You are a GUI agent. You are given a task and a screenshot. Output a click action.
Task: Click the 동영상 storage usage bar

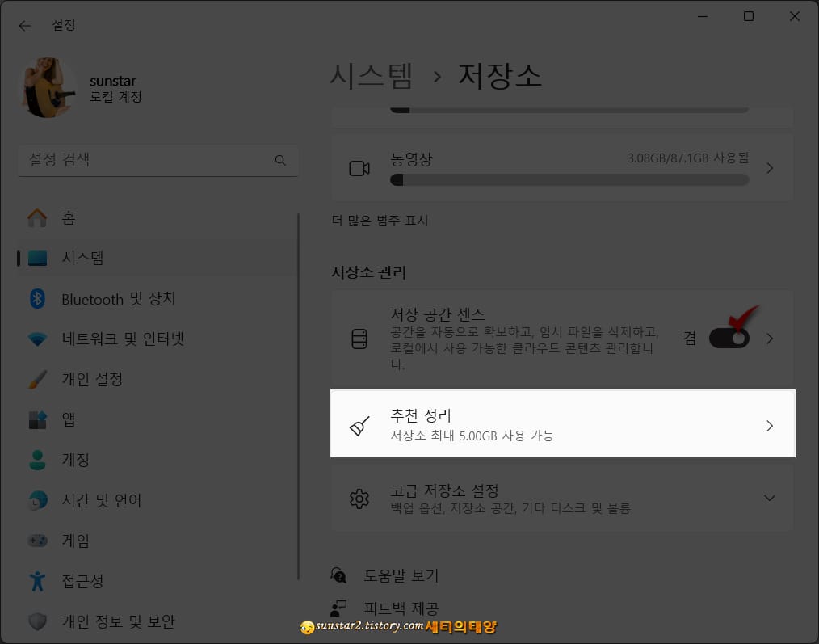(569, 180)
